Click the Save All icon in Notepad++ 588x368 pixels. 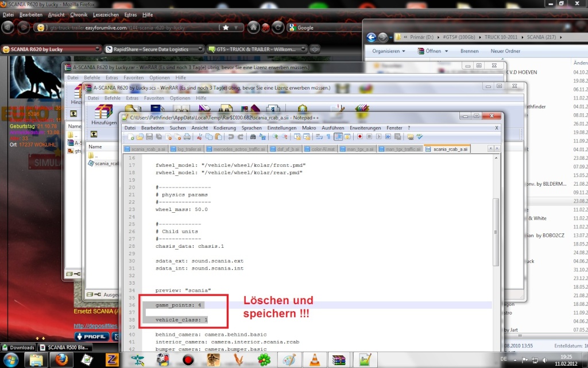pyautogui.click(x=158, y=137)
